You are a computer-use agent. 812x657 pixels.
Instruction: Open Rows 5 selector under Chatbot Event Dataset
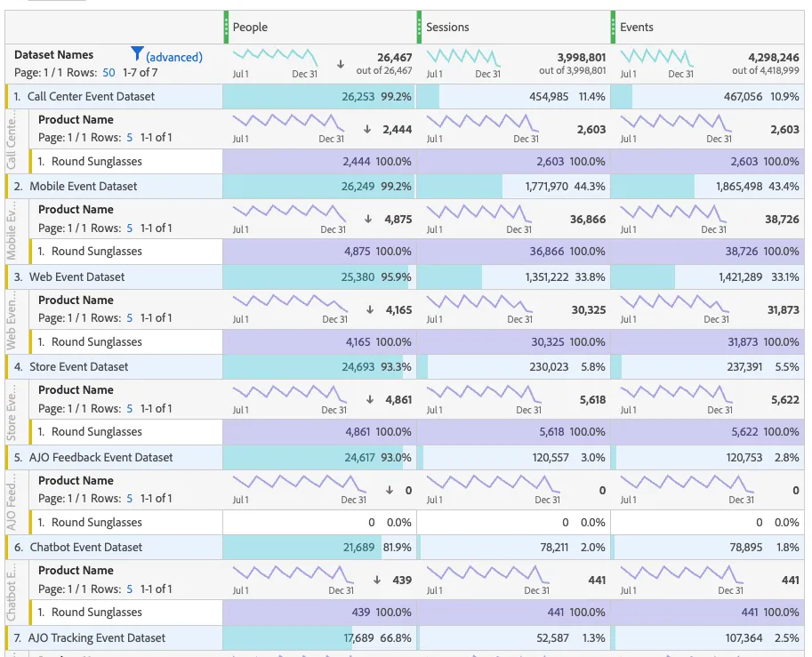(x=130, y=589)
